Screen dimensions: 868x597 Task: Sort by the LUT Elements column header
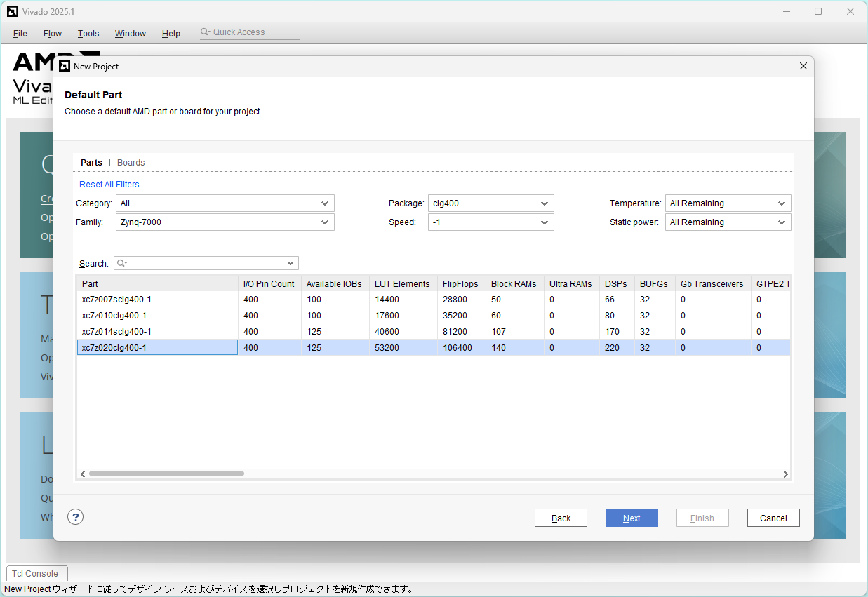coord(403,284)
